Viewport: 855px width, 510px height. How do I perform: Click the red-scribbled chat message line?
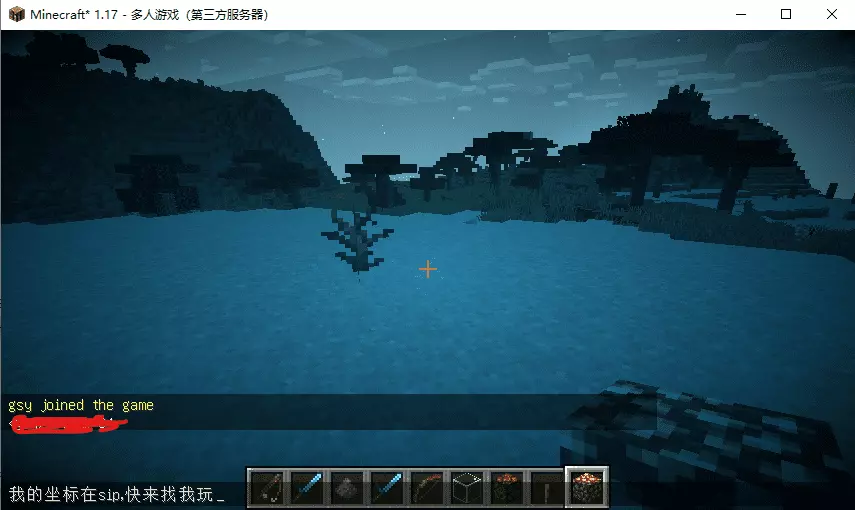(68, 424)
